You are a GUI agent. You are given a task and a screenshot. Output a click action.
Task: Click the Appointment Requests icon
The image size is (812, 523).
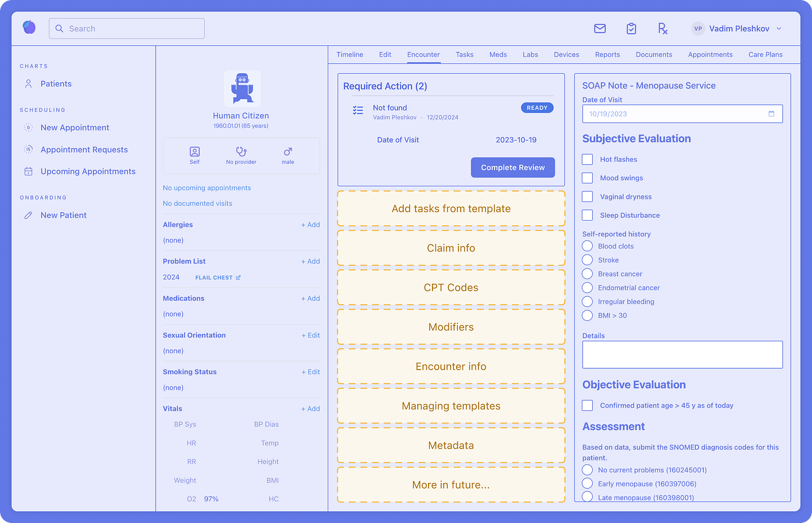28,150
